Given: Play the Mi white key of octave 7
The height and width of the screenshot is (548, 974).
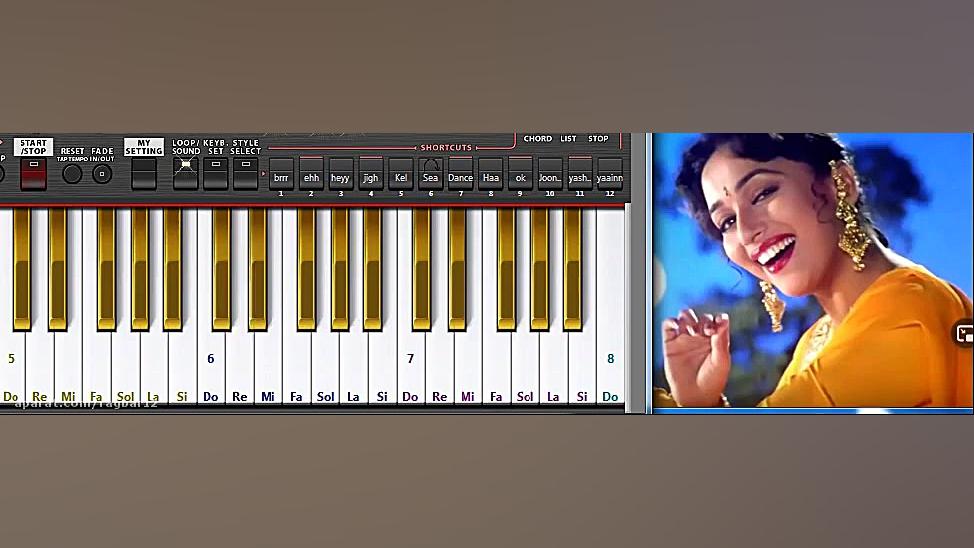Looking at the screenshot, I should [x=468, y=370].
